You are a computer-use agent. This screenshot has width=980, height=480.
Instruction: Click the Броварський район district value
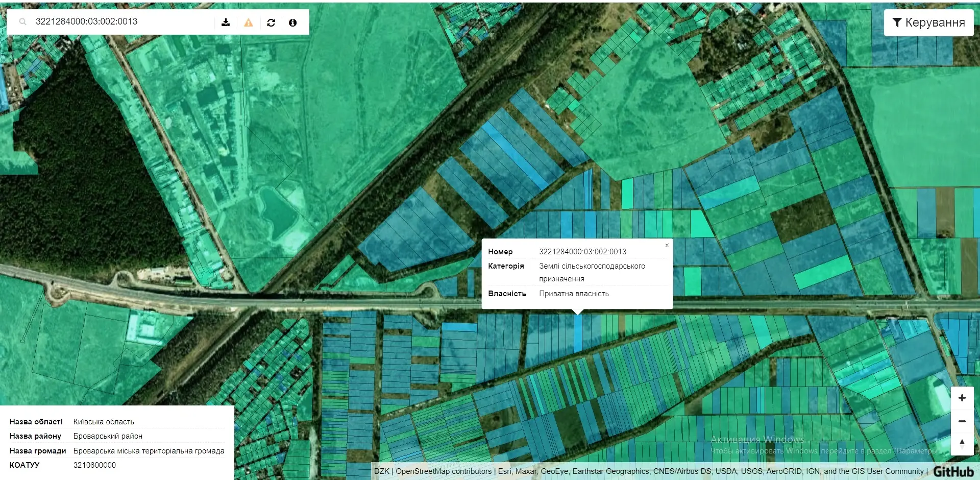pos(108,436)
